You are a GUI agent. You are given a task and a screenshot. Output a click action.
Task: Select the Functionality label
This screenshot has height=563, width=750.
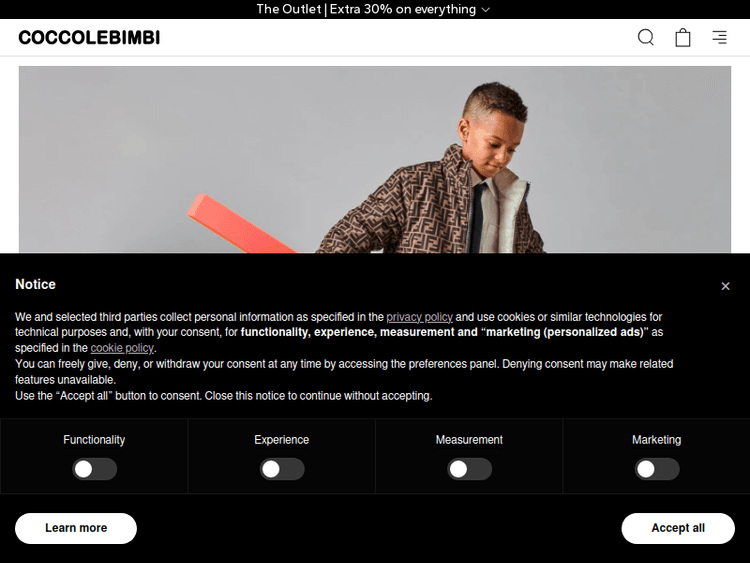coord(94,440)
